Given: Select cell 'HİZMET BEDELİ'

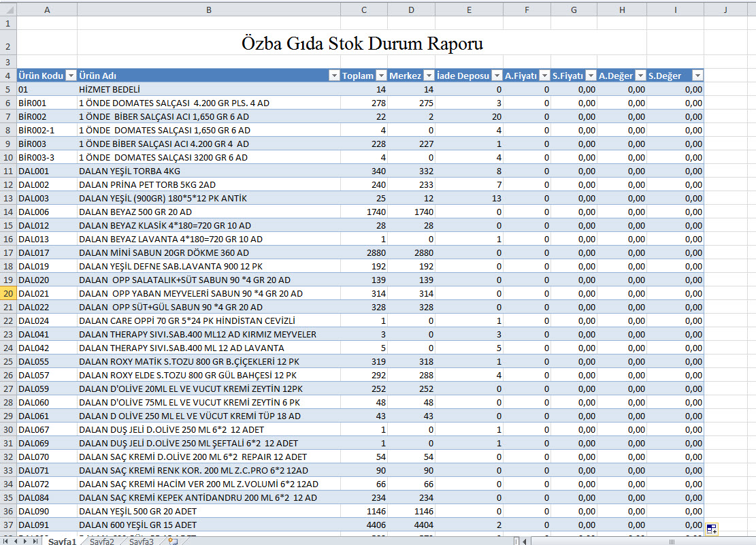Looking at the screenshot, I should click(209, 89).
